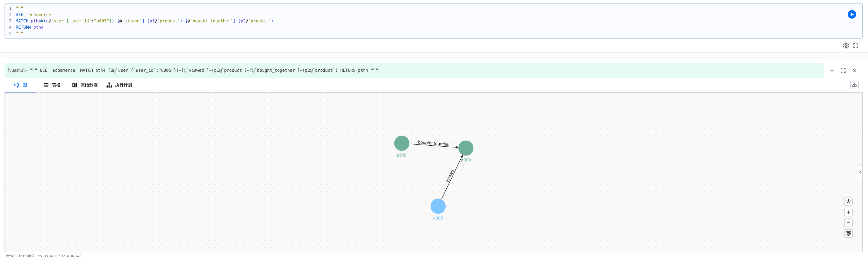Open the 执行计划 execution plan tab
The height and width of the screenshot is (257, 868).
(x=119, y=85)
